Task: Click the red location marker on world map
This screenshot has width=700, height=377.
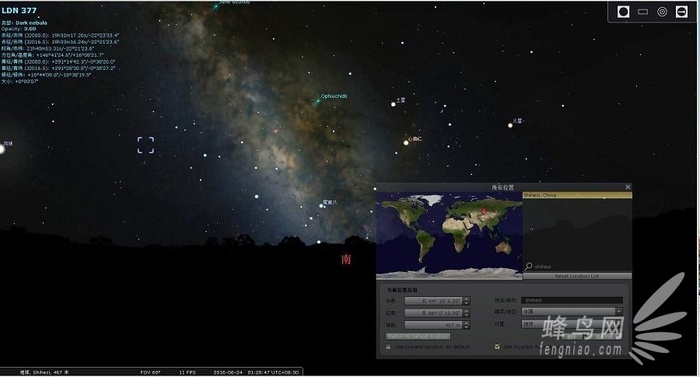Action: pos(483,210)
